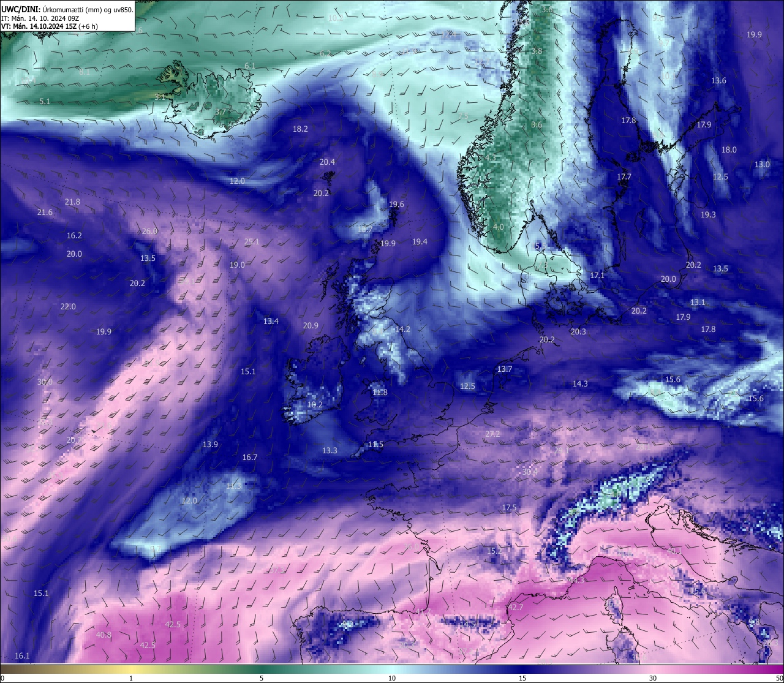784x683 pixels.
Task: Click the 21.6 value label
Action: [x=45, y=213]
